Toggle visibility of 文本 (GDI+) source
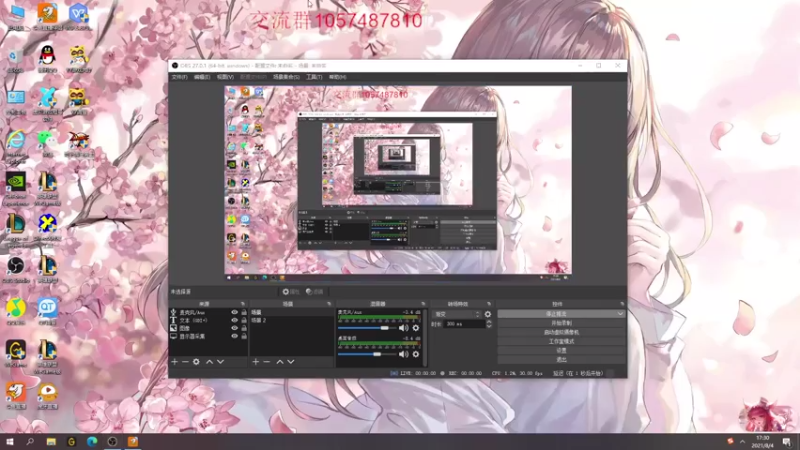800x450 pixels. [x=235, y=320]
